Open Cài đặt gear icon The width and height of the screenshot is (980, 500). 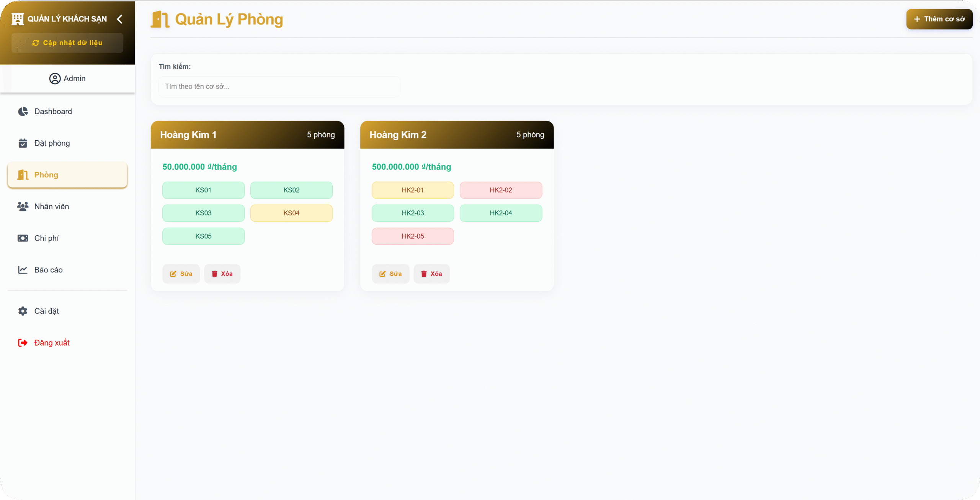click(x=23, y=311)
